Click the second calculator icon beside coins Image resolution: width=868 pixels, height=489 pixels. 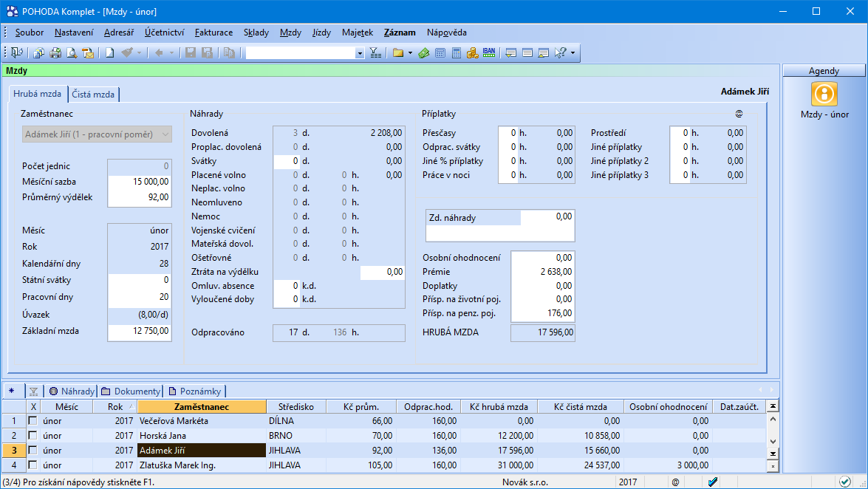pos(456,52)
